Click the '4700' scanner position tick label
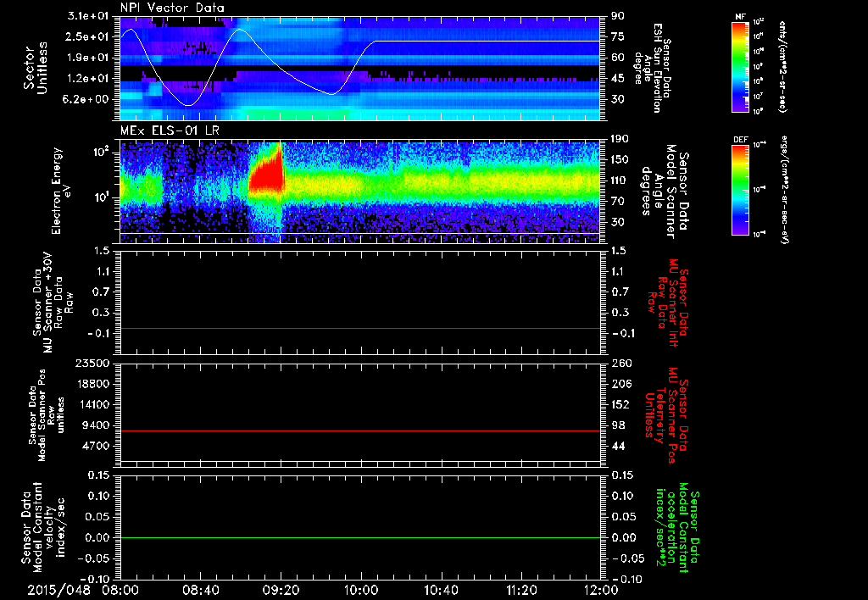 tap(96, 446)
